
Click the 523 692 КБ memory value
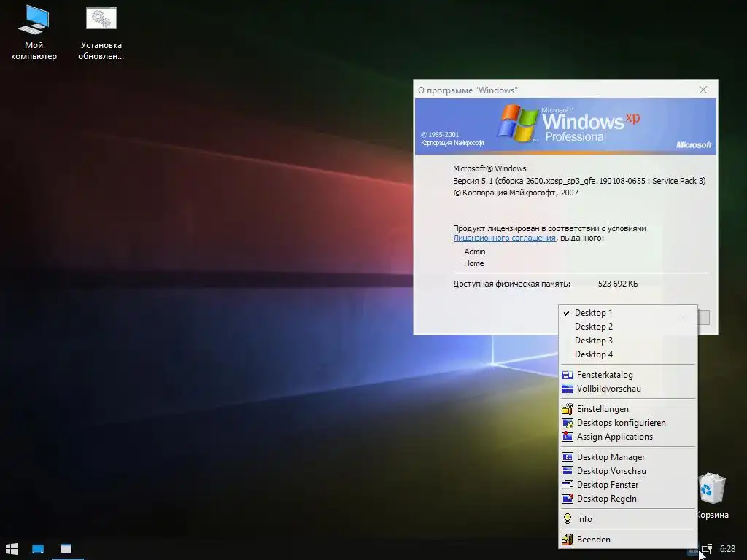click(x=618, y=284)
